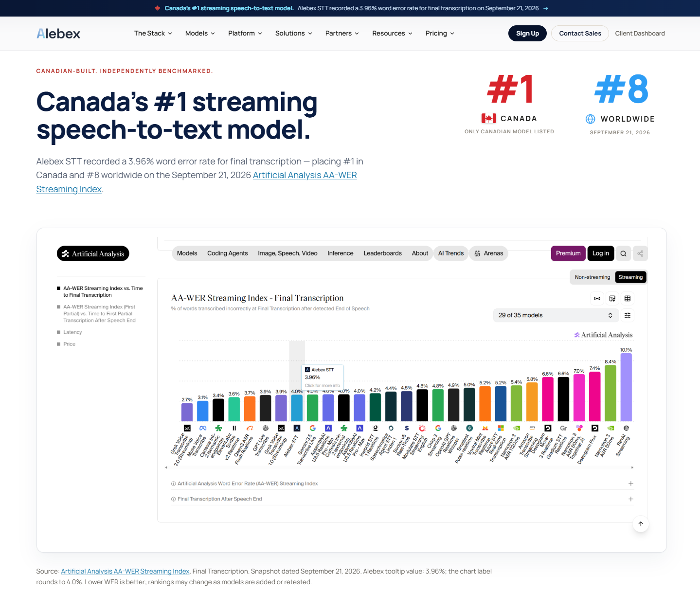Open the Solutions dropdown menu
The height and width of the screenshot is (593, 700).
click(294, 34)
